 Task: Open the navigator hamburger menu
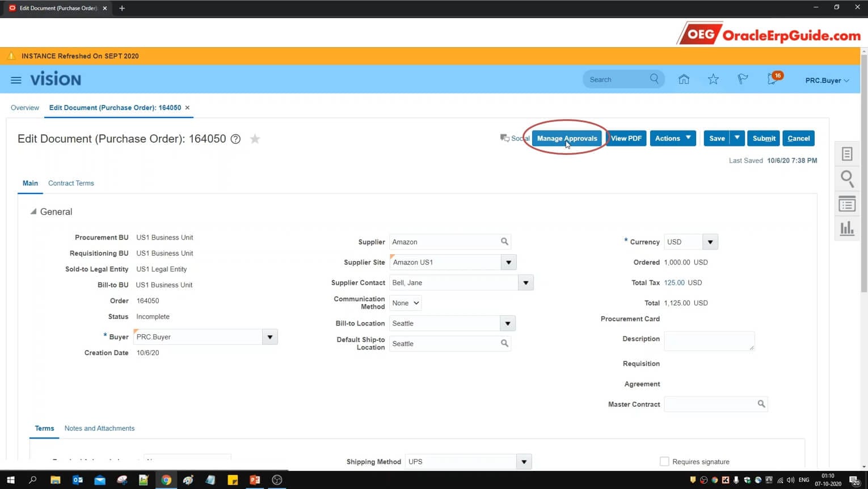(x=16, y=80)
